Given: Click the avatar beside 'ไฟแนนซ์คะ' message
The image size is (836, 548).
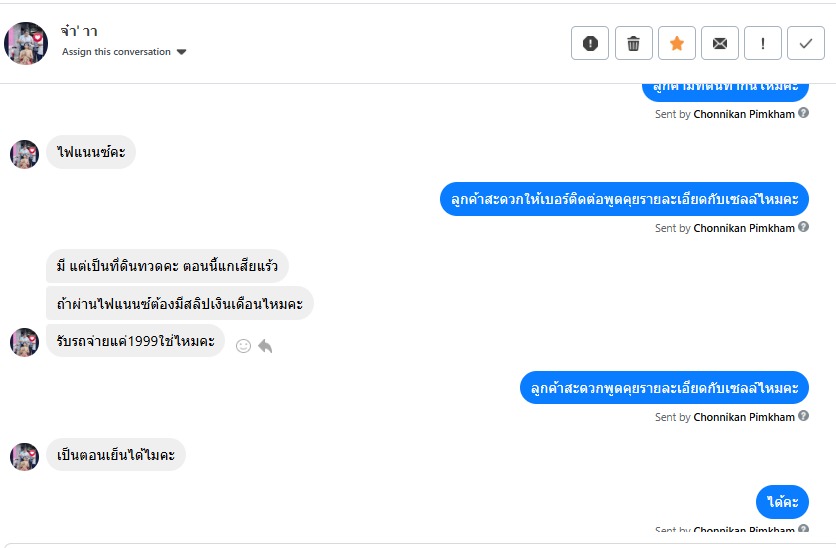Looking at the screenshot, I should 24,154.
